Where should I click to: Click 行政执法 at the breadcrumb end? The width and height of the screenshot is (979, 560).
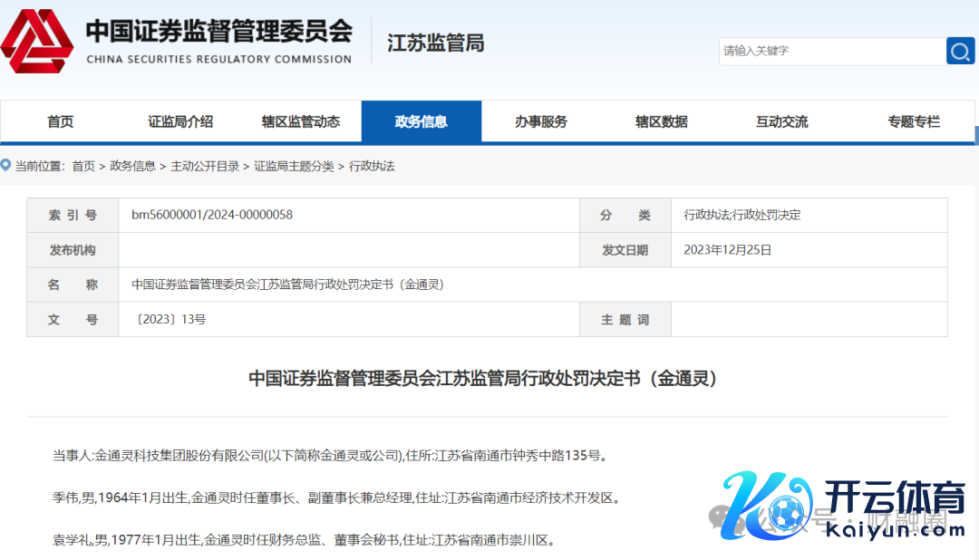372,166
